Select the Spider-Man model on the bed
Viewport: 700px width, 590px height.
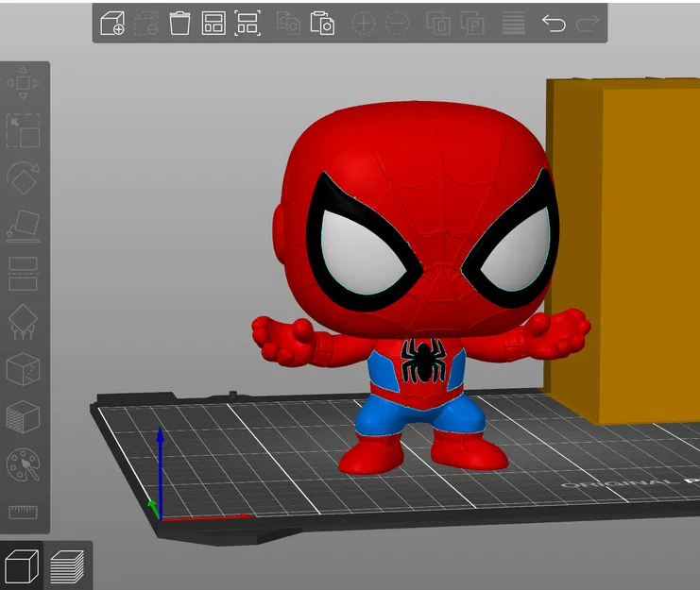click(x=418, y=285)
